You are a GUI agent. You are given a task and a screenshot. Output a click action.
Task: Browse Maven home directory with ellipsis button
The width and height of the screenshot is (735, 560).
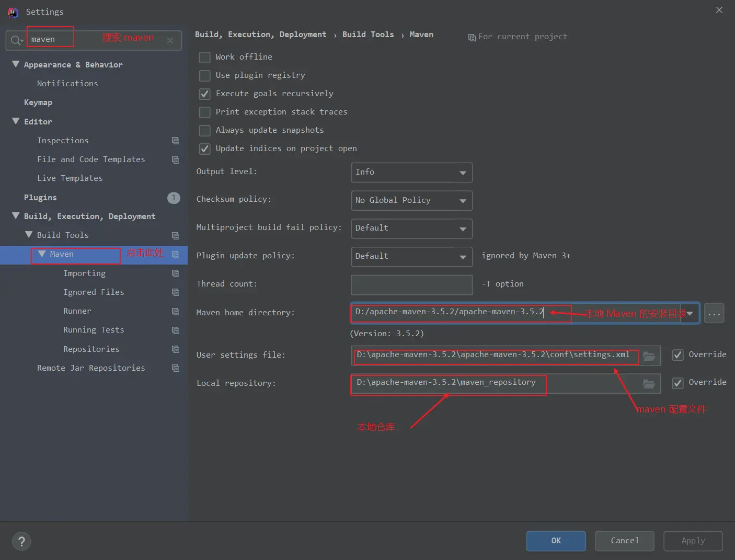pos(714,314)
